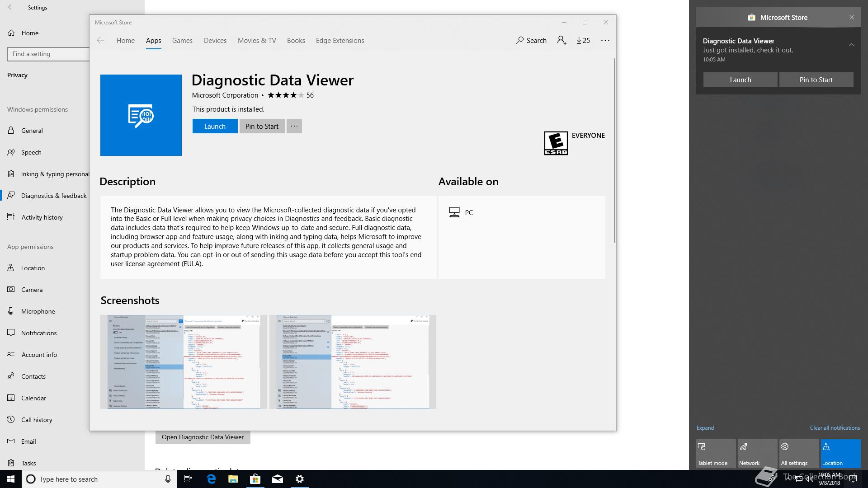Open Calendar app permissions

(x=33, y=398)
